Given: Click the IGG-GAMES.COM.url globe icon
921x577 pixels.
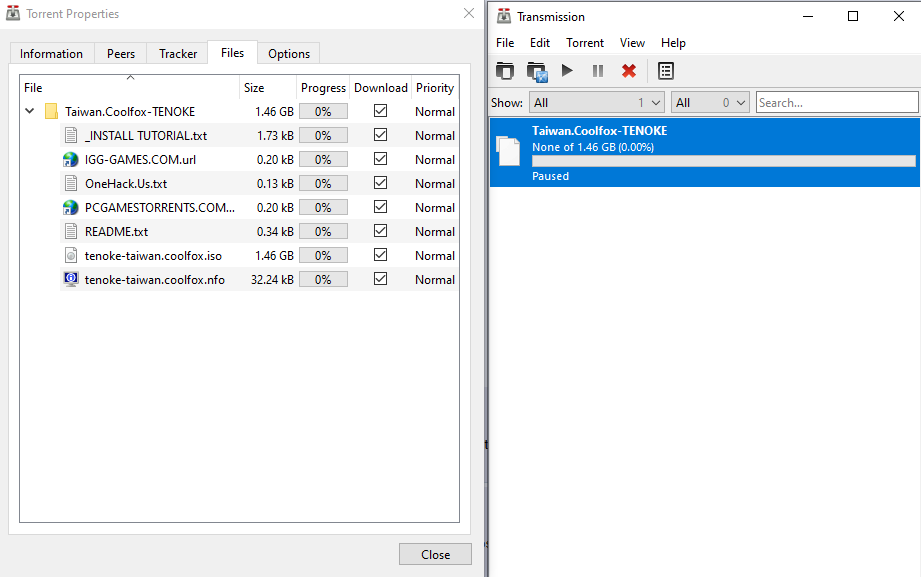Looking at the screenshot, I should (70, 160).
